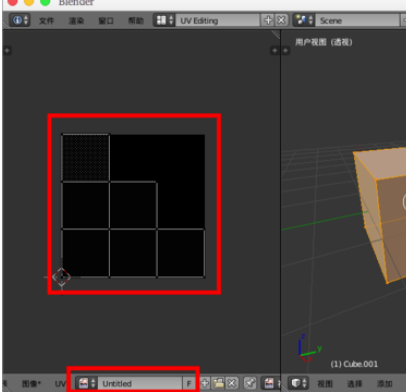
Task: Create a new image with plus icon
Action: click(x=205, y=383)
